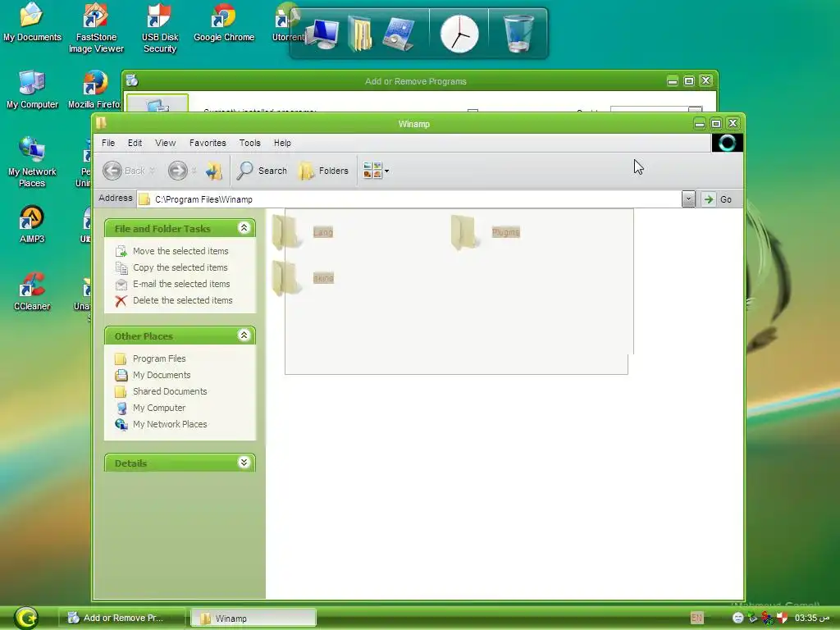Viewport: 840px width, 630px height.
Task: Open the Views icon dropdown
Action: click(376, 171)
